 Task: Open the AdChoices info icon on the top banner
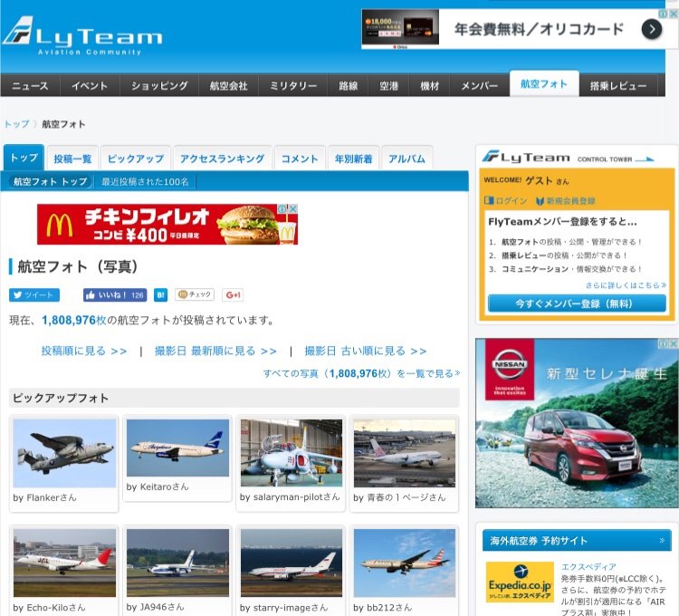[x=663, y=14]
